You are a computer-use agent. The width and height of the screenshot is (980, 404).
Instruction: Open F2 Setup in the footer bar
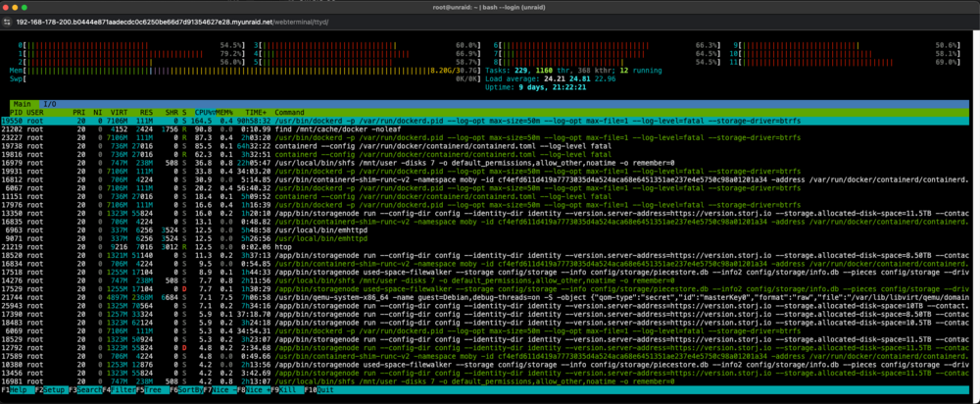tap(51, 389)
